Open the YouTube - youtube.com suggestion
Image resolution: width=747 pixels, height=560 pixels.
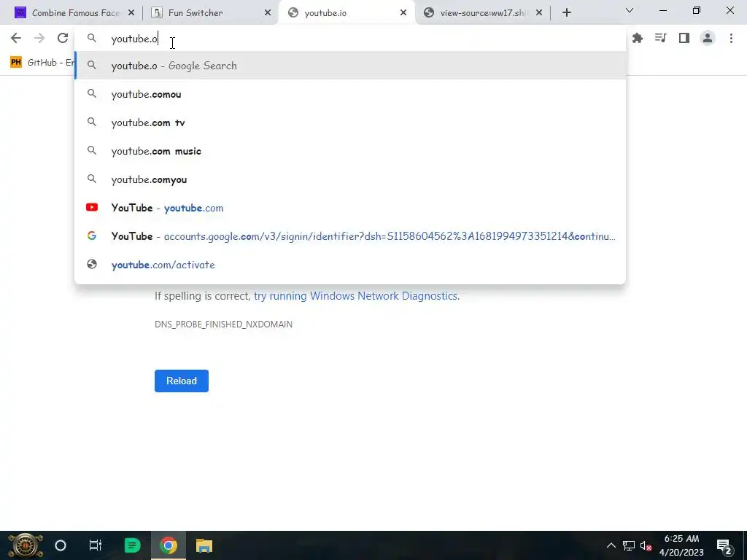coord(350,208)
